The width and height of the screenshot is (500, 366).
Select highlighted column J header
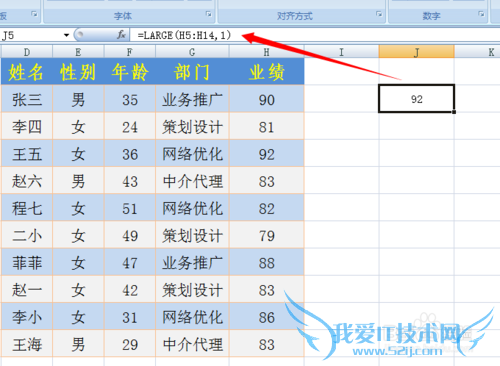417,52
